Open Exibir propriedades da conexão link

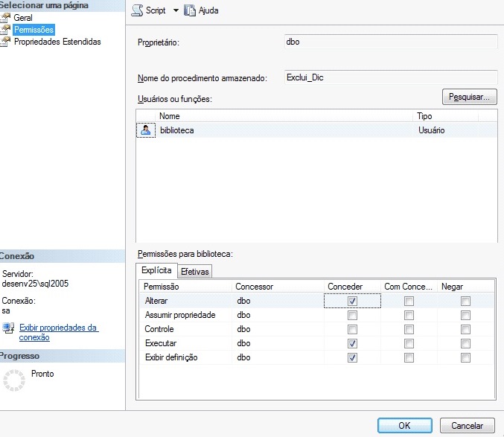point(59,332)
